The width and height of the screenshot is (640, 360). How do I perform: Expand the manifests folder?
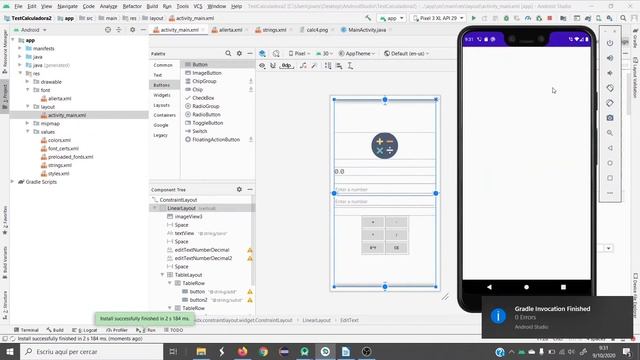(x=20, y=48)
